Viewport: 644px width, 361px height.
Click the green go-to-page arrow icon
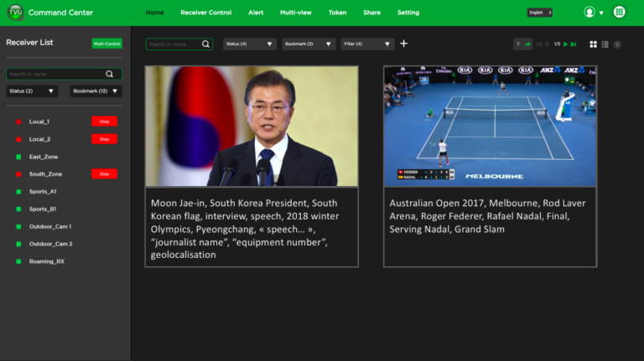[527, 44]
